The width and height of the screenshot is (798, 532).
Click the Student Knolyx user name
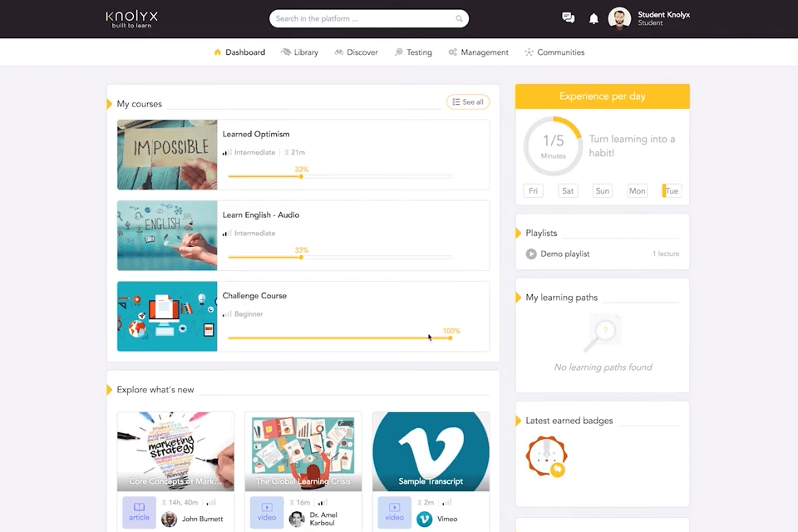tap(663, 15)
